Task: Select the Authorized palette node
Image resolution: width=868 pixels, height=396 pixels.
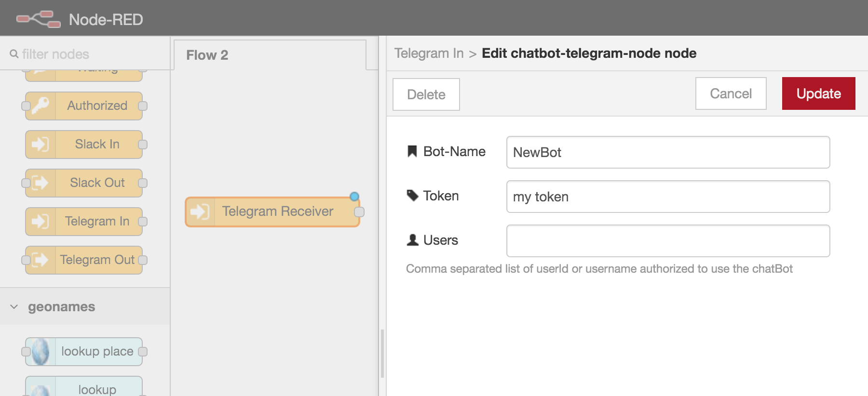Action: coord(84,106)
